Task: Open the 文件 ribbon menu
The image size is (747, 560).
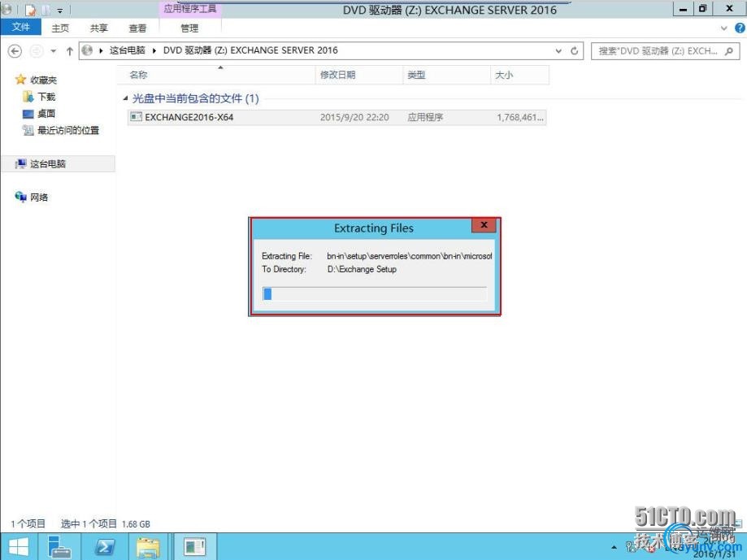Action: tap(20, 27)
